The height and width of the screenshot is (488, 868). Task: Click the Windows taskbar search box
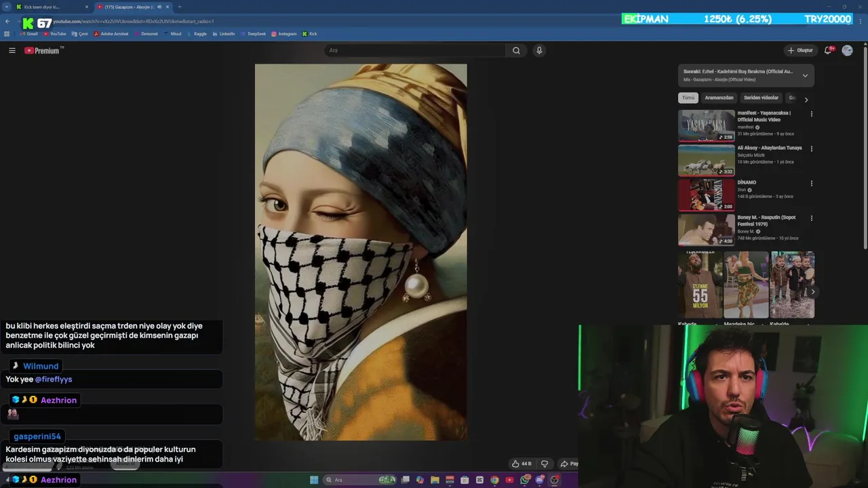pyautogui.click(x=359, y=480)
